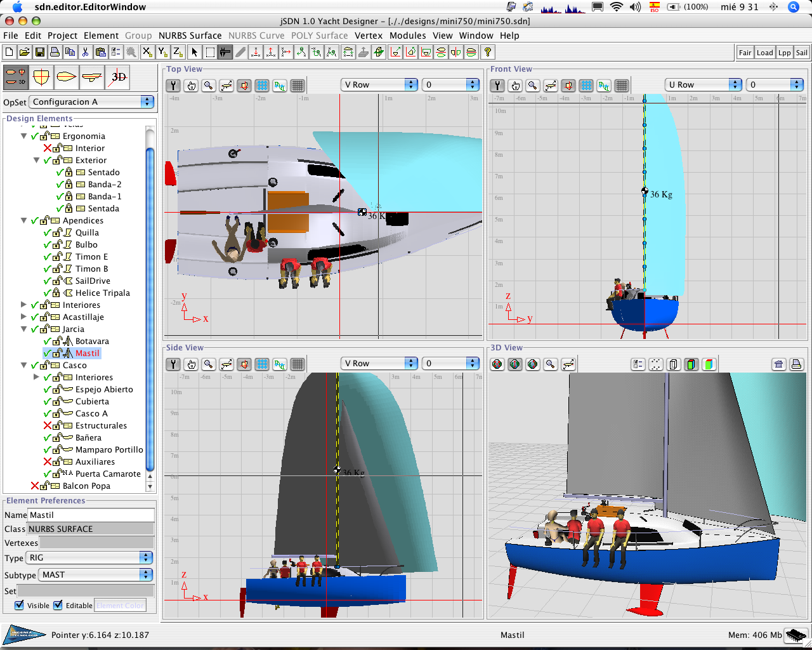This screenshot has width=812, height=650.
Task: Toggle the grid display in Top View
Action: tap(298, 85)
